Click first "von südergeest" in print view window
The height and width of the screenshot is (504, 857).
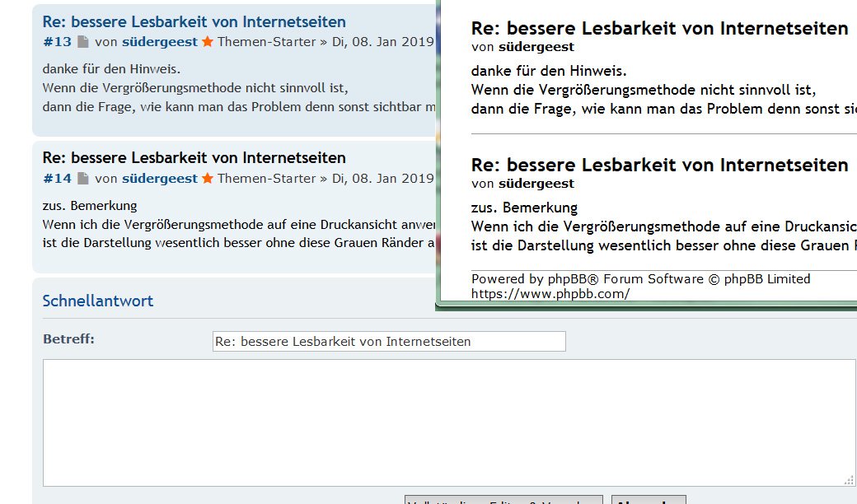[x=522, y=47]
